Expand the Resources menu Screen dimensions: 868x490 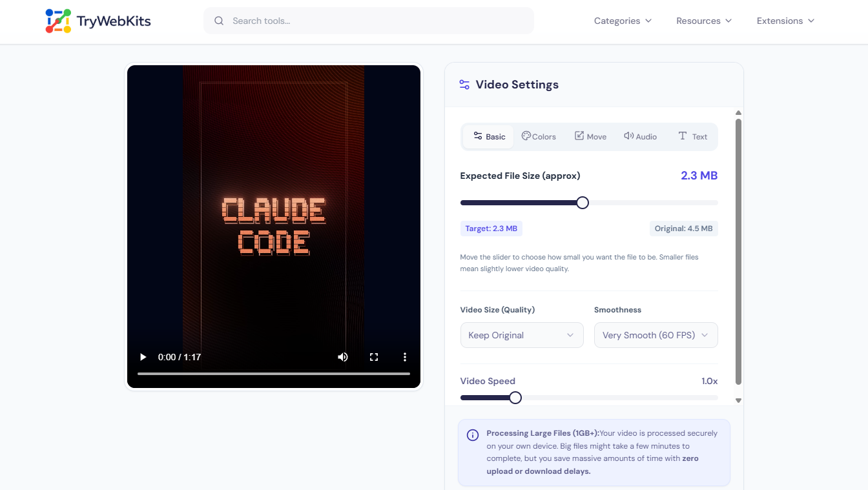pos(703,20)
